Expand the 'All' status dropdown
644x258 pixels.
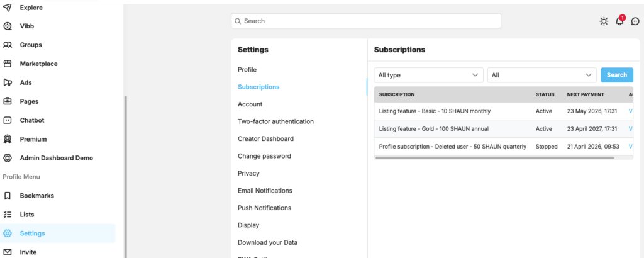coord(541,75)
